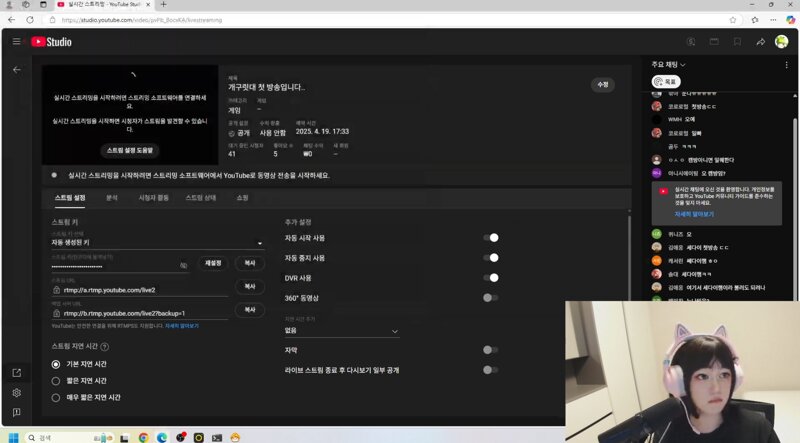Click the dollar monetization icon in header

[691, 42]
